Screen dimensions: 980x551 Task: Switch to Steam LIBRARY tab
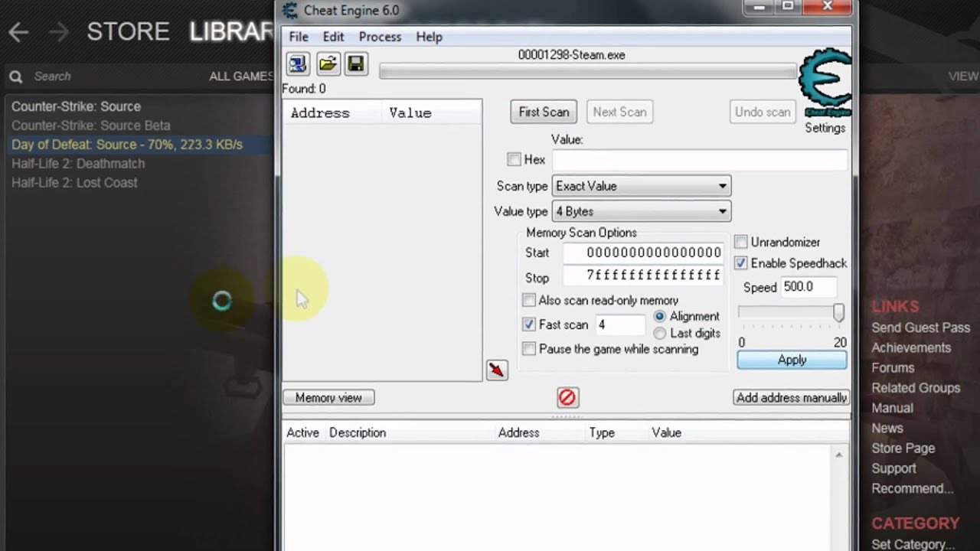point(231,31)
